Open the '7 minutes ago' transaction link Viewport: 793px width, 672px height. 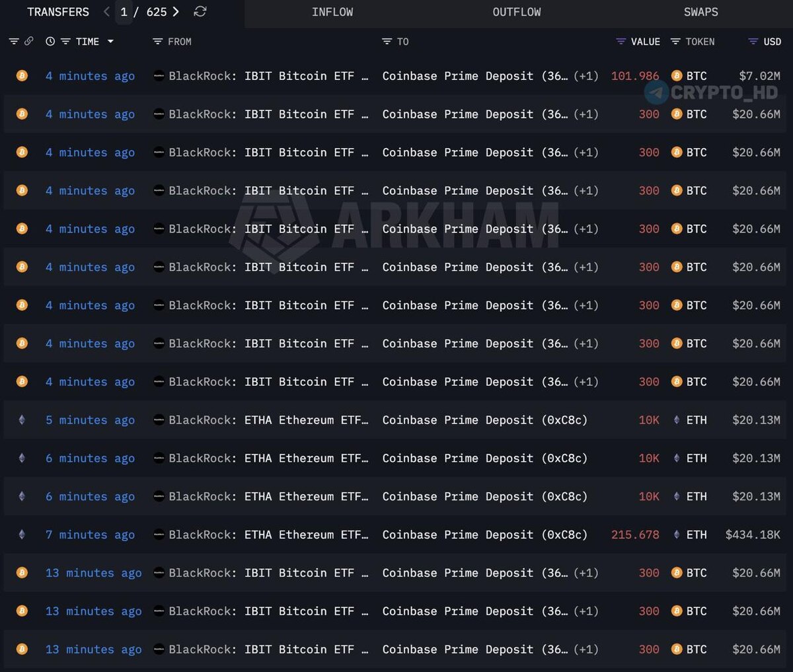(90, 535)
